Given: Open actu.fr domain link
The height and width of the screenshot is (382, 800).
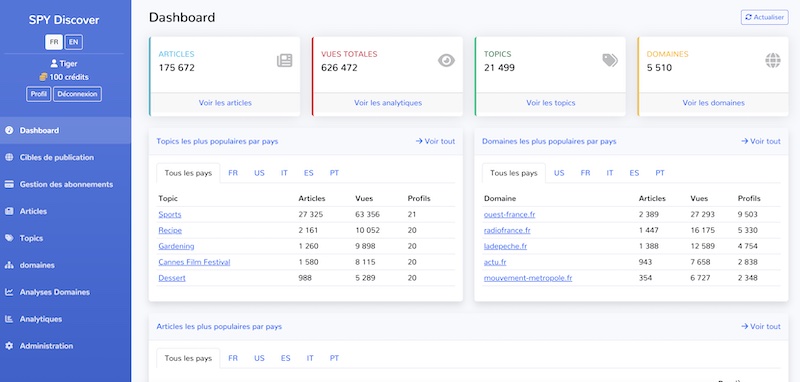Looking at the screenshot, I should point(495,262).
